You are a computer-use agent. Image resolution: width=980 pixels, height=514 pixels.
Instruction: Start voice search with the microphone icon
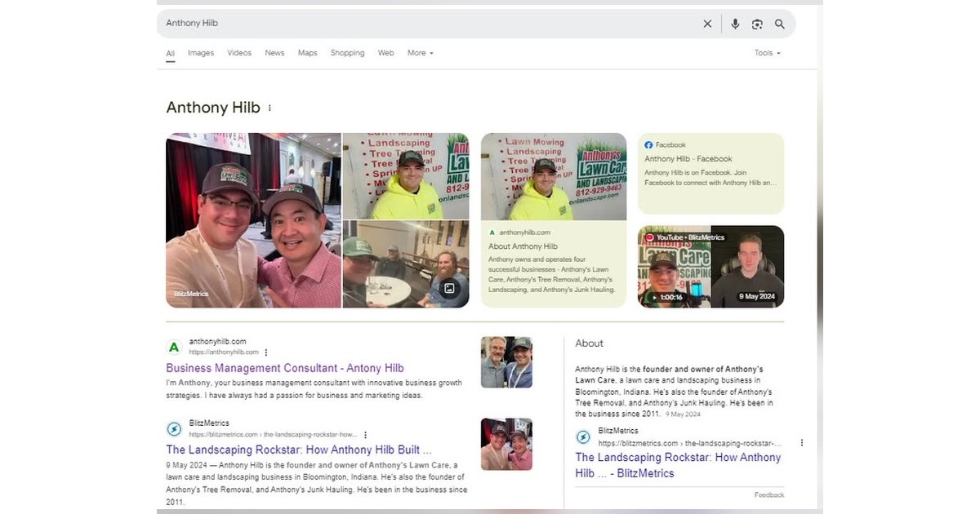(735, 24)
